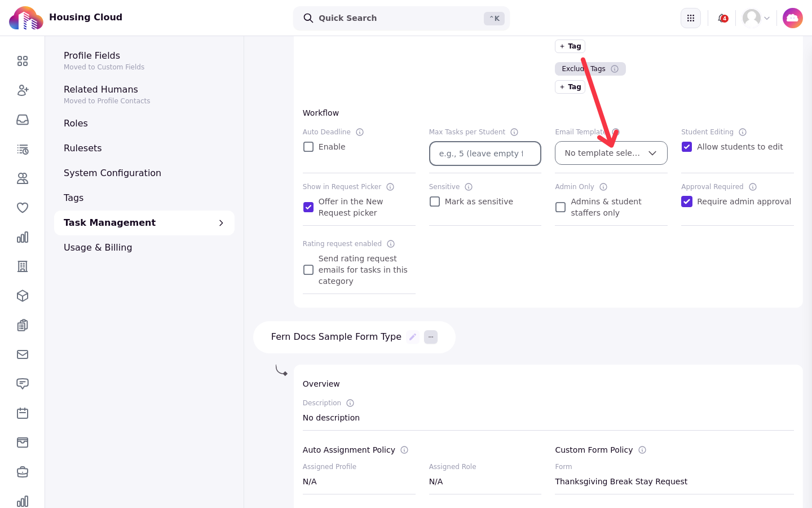Open the chat bubble icon in sidebar
Image resolution: width=812 pixels, height=508 pixels.
23,384
